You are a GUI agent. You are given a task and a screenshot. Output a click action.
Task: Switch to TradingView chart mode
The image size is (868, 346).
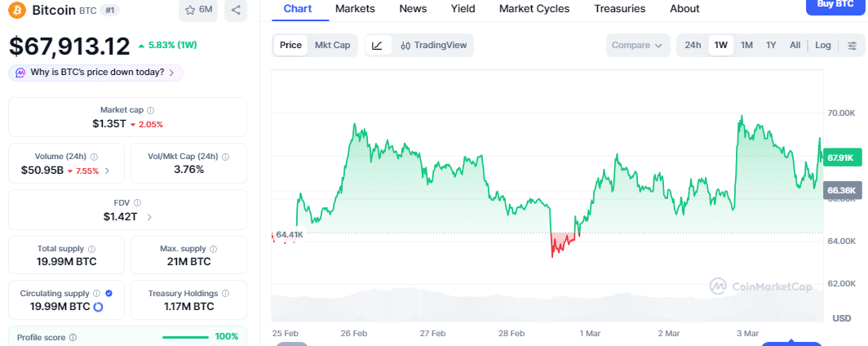[434, 45]
